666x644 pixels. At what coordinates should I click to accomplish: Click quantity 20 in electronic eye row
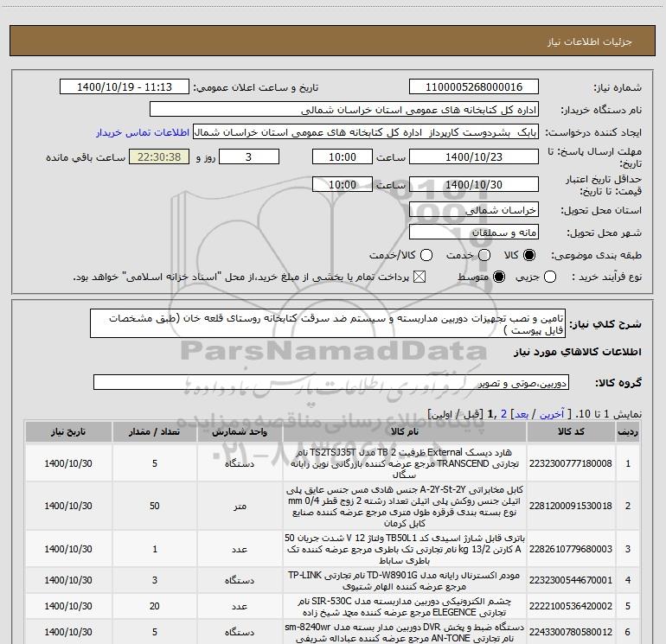[x=155, y=606]
